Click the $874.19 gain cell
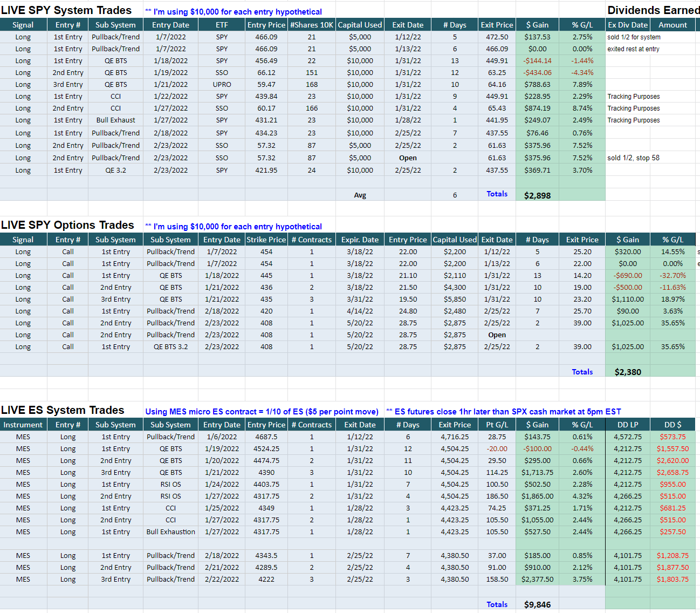The width and height of the screenshot is (700, 613). tap(537, 108)
